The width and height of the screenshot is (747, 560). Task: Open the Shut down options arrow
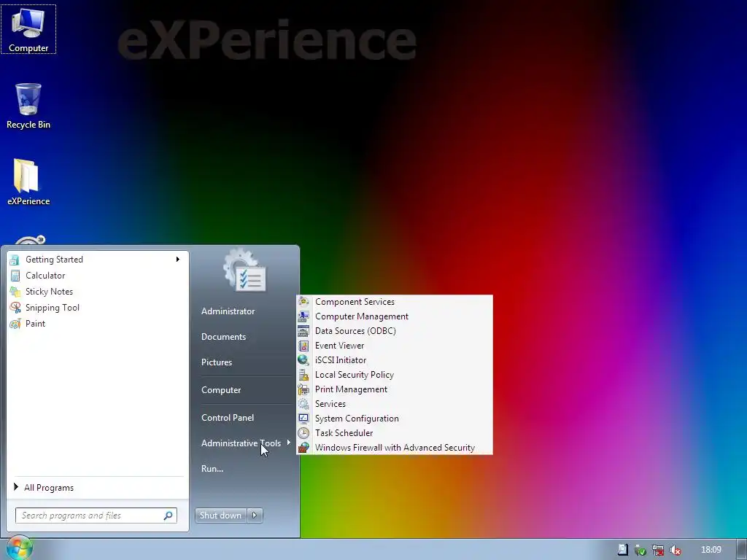click(255, 516)
